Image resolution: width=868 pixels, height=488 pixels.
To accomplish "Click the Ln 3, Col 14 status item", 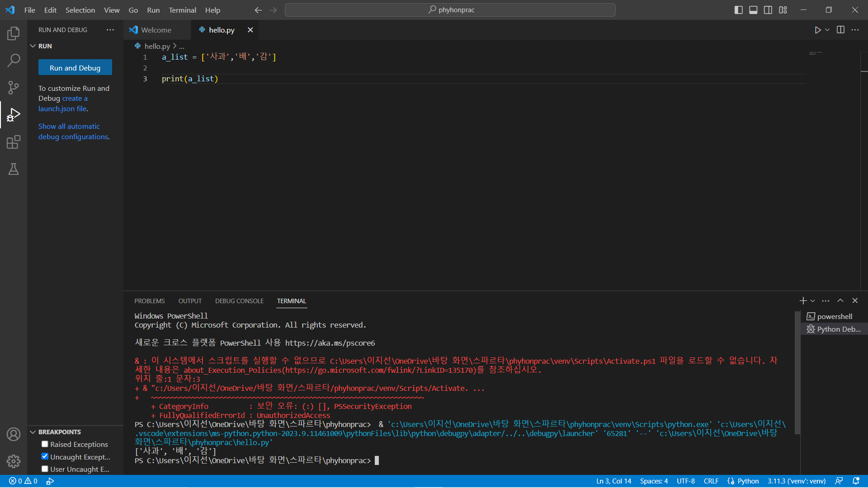I will point(613,481).
